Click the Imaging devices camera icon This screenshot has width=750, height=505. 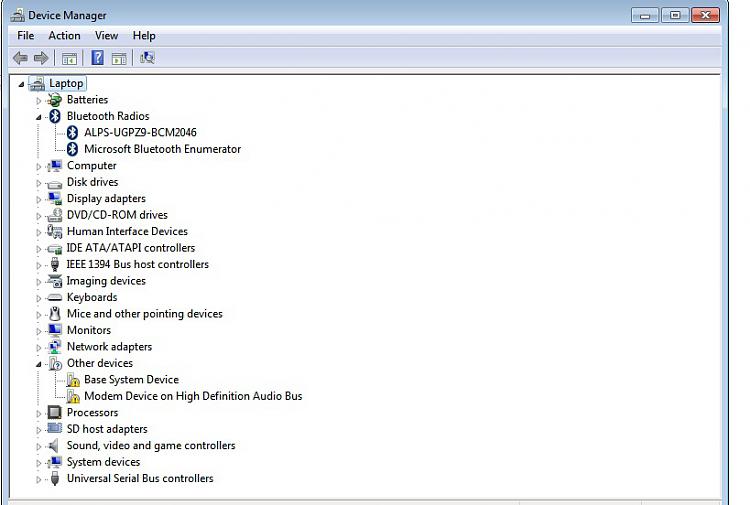click(x=55, y=281)
